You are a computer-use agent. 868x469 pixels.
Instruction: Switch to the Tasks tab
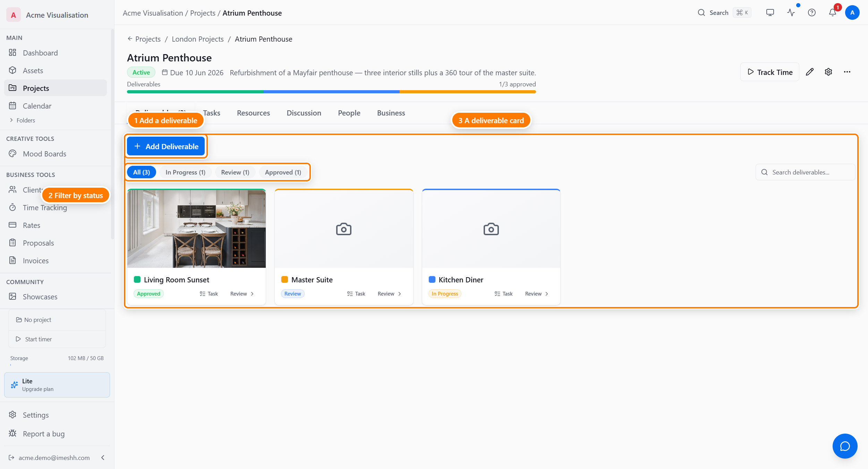point(212,113)
